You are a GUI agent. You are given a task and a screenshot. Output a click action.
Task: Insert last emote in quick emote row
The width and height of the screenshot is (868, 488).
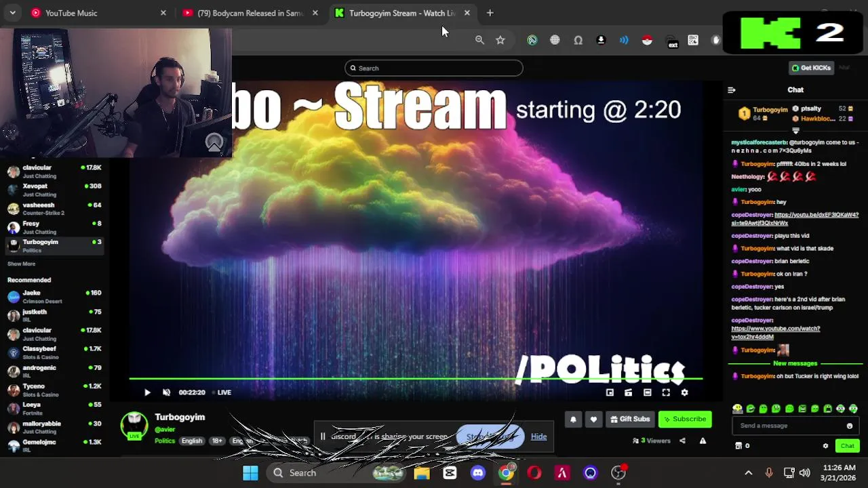[x=853, y=409]
